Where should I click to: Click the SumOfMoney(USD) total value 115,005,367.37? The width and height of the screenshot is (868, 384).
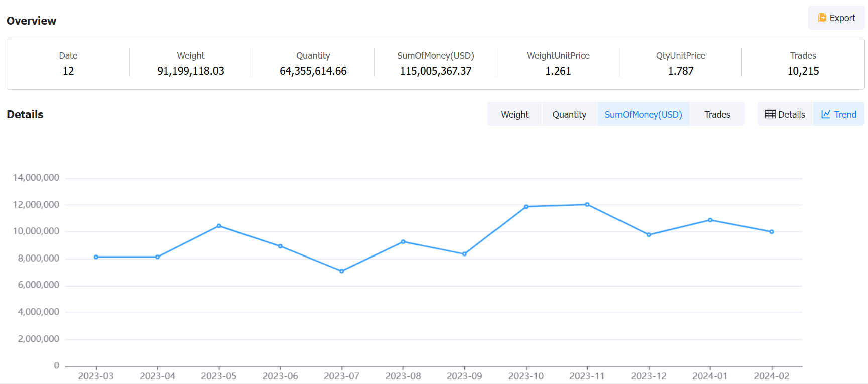[436, 71]
